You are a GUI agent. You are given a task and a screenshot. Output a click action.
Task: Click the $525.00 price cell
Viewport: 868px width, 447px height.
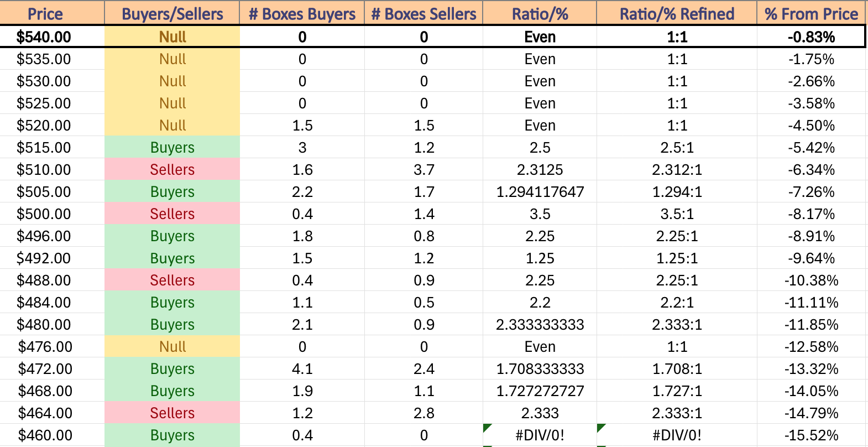click(x=52, y=103)
